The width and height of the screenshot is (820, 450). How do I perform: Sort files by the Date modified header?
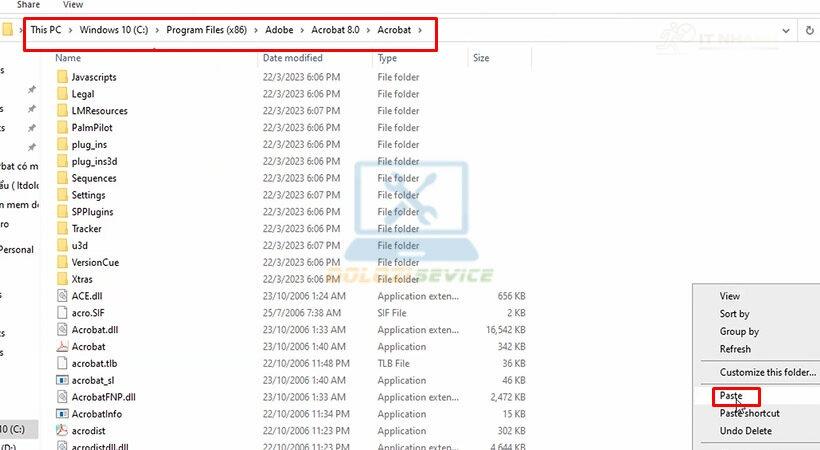coord(292,58)
